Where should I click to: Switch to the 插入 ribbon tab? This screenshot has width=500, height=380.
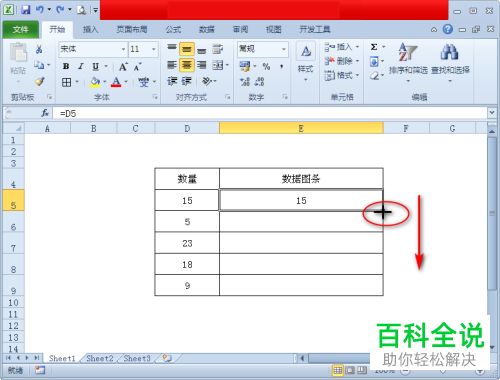coord(90,30)
